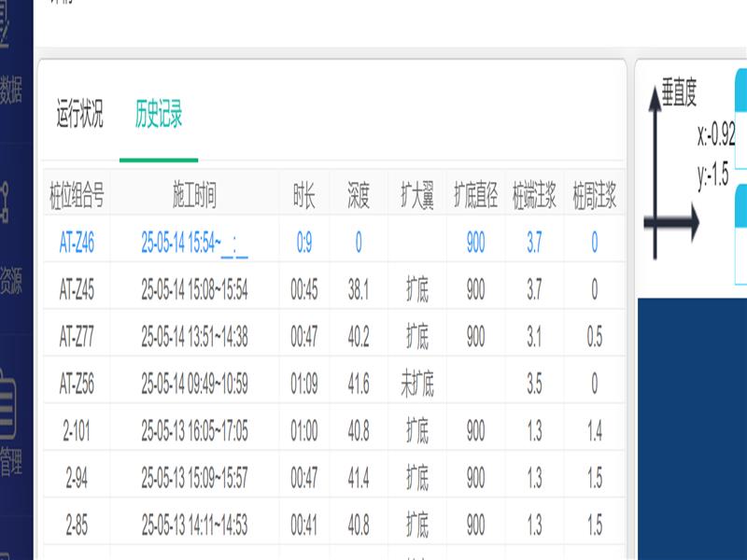This screenshot has width=747, height=560.
Task: Select the AT-Z77 row's pile number
Action: 77,338
